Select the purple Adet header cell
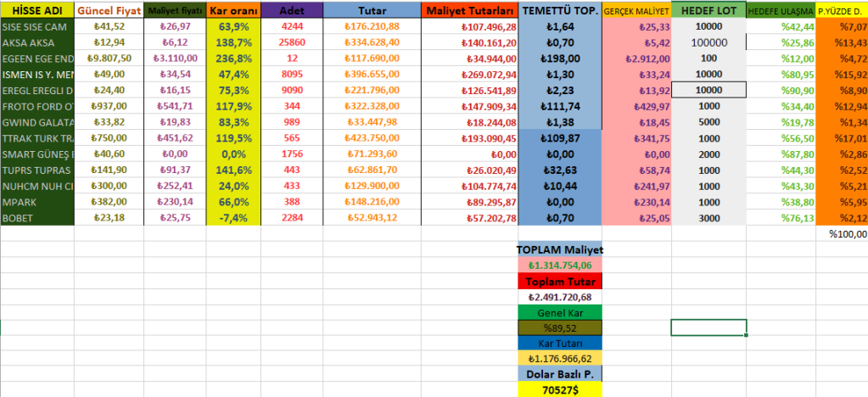 click(292, 12)
